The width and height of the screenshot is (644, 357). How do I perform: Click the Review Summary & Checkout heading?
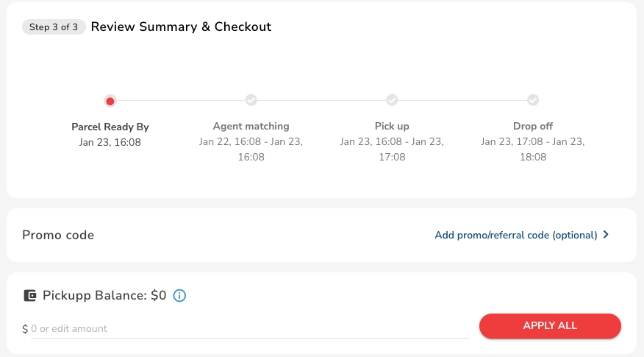pyautogui.click(x=181, y=27)
